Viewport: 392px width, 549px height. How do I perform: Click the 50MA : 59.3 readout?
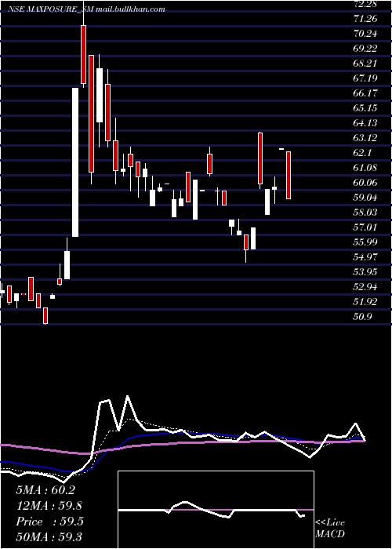click(49, 536)
